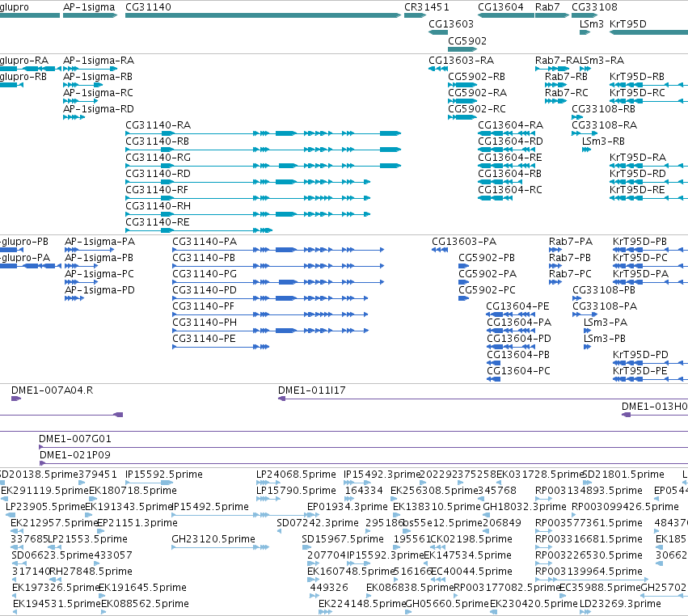Click protein CG31140-PA
The height and width of the screenshot is (616, 688).
point(278,250)
